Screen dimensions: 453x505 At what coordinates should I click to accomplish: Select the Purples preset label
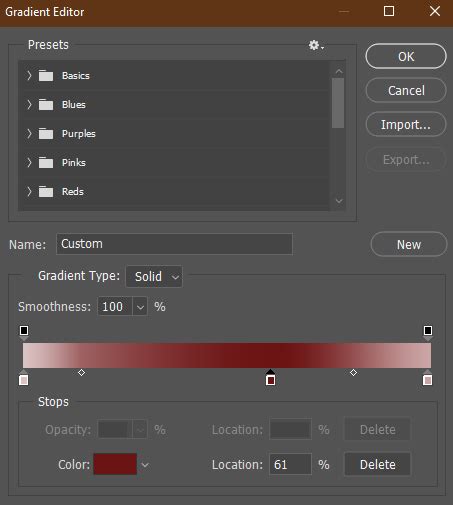click(79, 134)
